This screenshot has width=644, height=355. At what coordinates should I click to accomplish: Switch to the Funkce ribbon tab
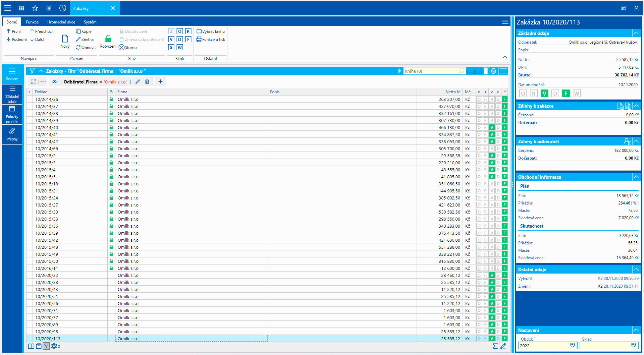coord(32,22)
